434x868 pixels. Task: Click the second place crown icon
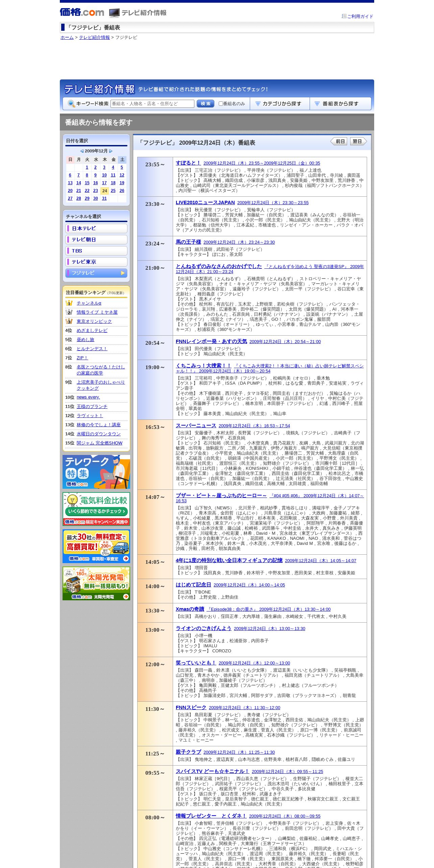[69, 312]
